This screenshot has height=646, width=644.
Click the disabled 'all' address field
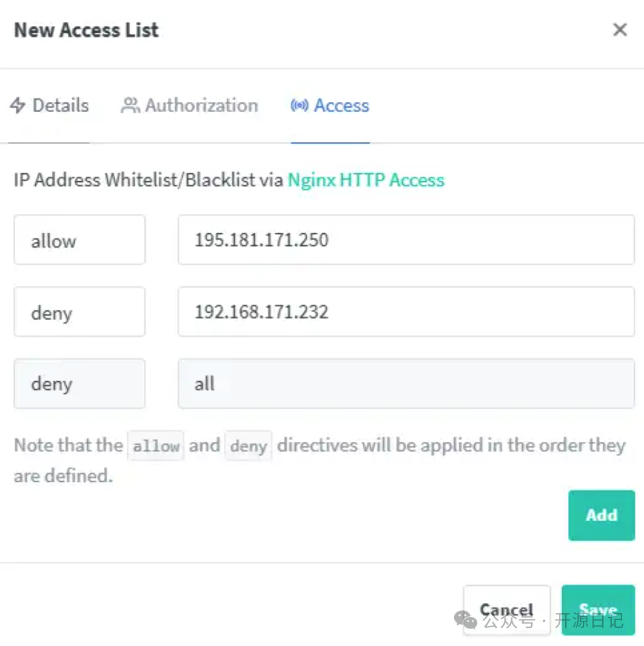406,384
